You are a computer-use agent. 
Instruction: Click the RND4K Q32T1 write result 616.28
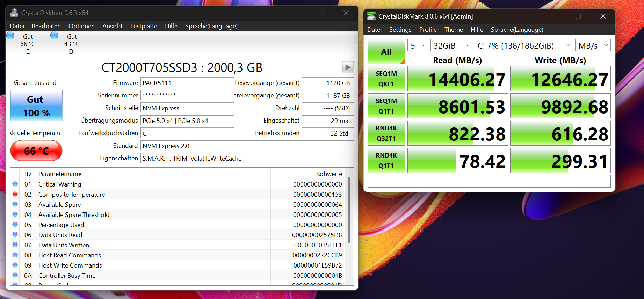pos(560,133)
